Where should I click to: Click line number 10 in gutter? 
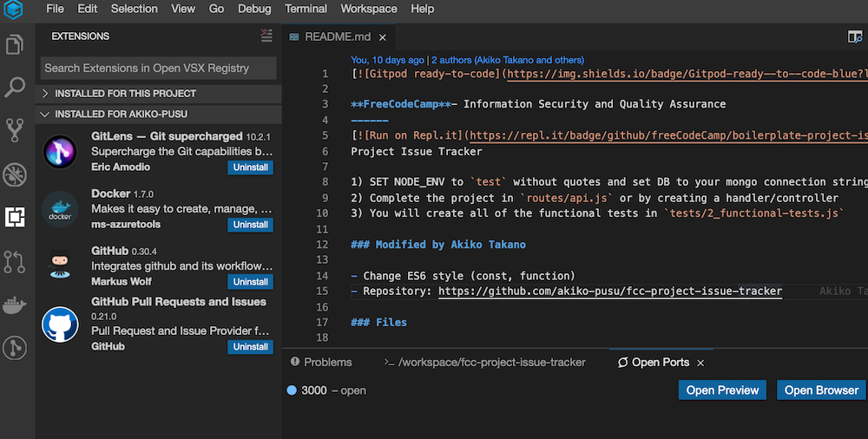pos(322,213)
